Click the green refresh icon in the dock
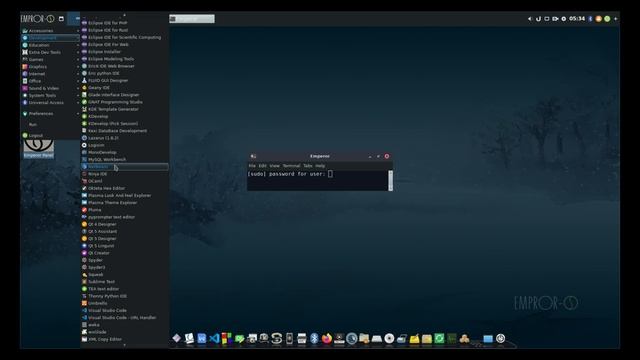 [x=439, y=338]
